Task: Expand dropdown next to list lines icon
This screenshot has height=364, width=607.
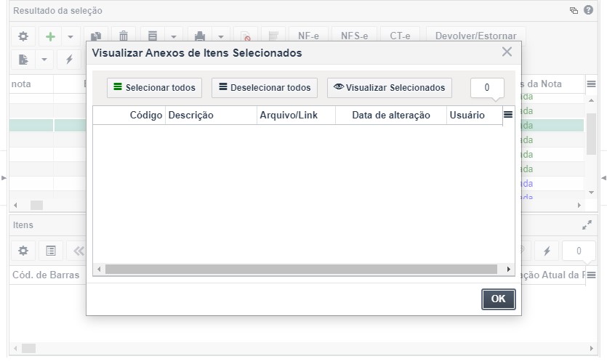Action: click(x=174, y=37)
